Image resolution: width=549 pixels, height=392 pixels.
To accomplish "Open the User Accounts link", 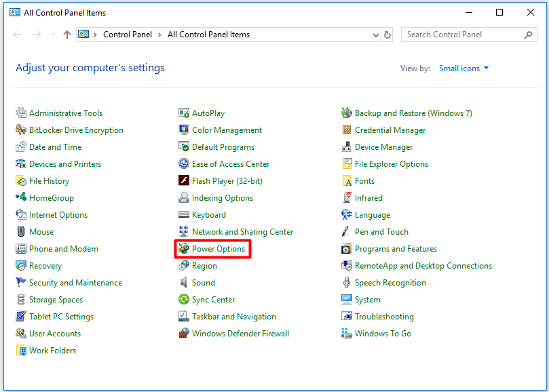I will click(x=55, y=334).
